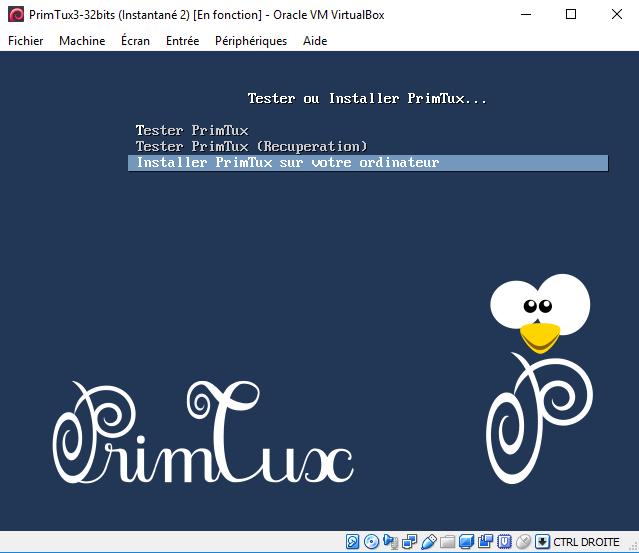Open the Écran menu

click(135, 41)
